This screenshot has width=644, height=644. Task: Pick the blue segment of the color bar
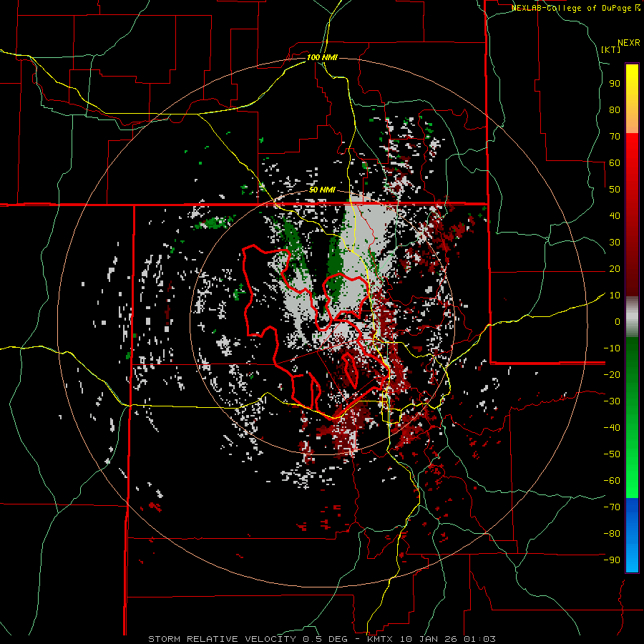pyautogui.click(x=632, y=535)
